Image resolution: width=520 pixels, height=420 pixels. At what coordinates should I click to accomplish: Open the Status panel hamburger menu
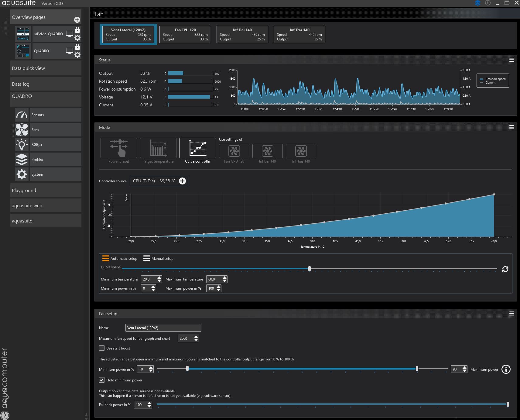click(511, 60)
